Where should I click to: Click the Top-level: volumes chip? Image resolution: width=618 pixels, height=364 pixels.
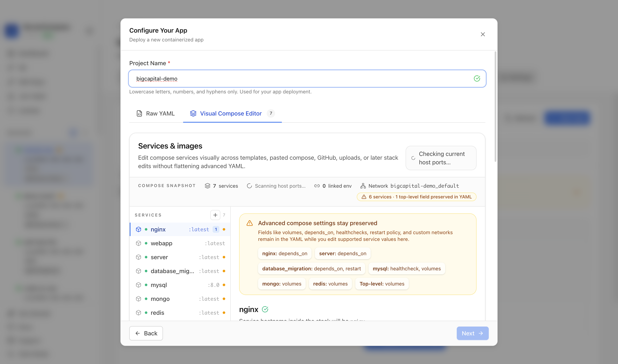(382, 284)
